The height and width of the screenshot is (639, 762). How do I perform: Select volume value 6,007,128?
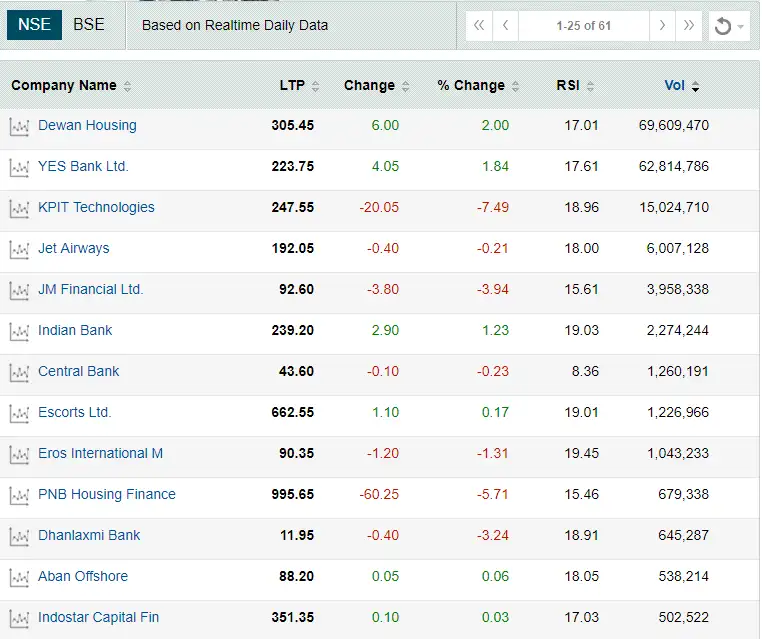point(677,248)
